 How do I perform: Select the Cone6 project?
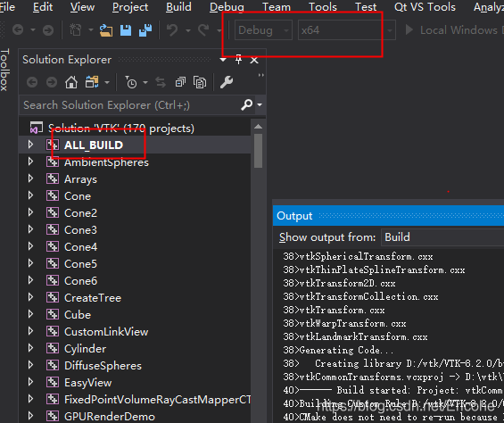[80, 281]
